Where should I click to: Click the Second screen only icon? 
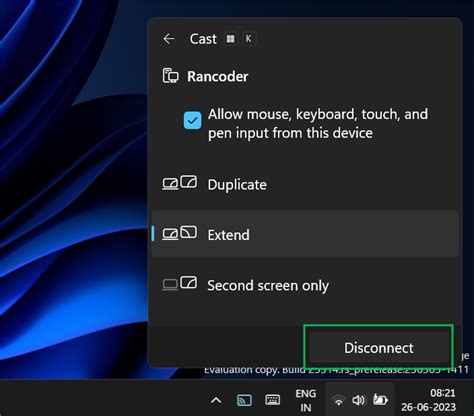[180, 283]
